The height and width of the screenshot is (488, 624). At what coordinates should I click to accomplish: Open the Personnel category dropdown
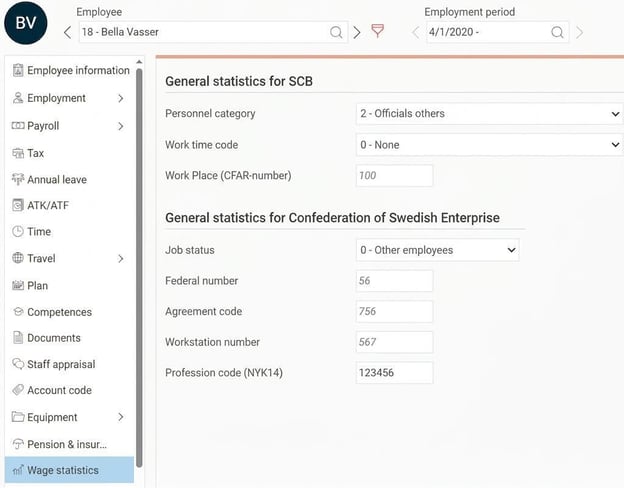489,114
